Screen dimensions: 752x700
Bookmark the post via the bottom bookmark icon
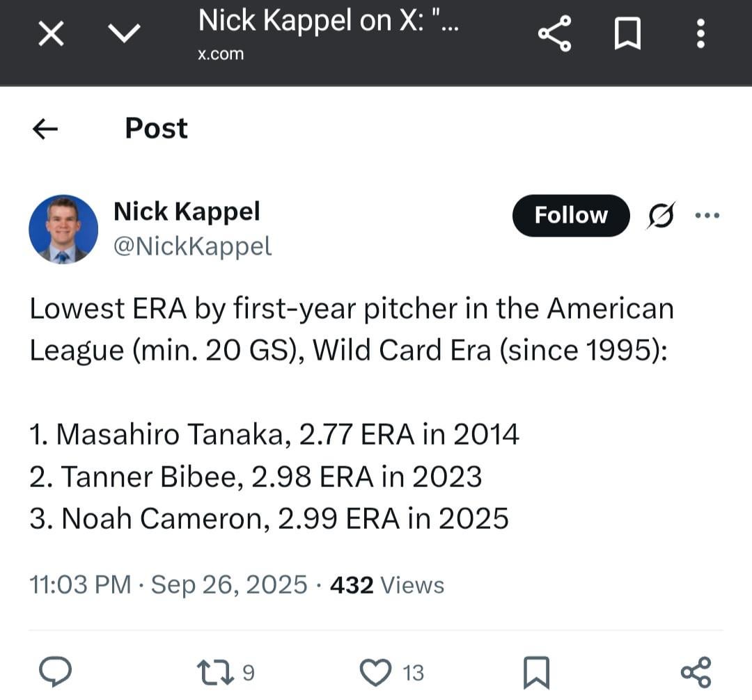[x=534, y=671]
